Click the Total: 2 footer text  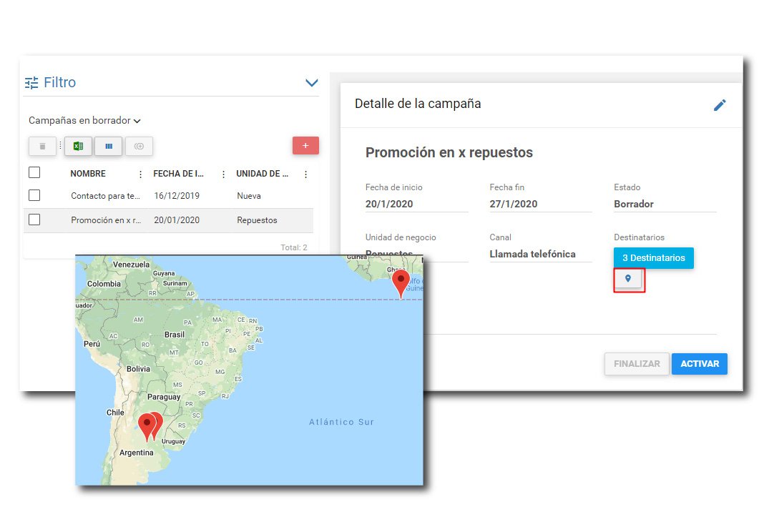294,247
